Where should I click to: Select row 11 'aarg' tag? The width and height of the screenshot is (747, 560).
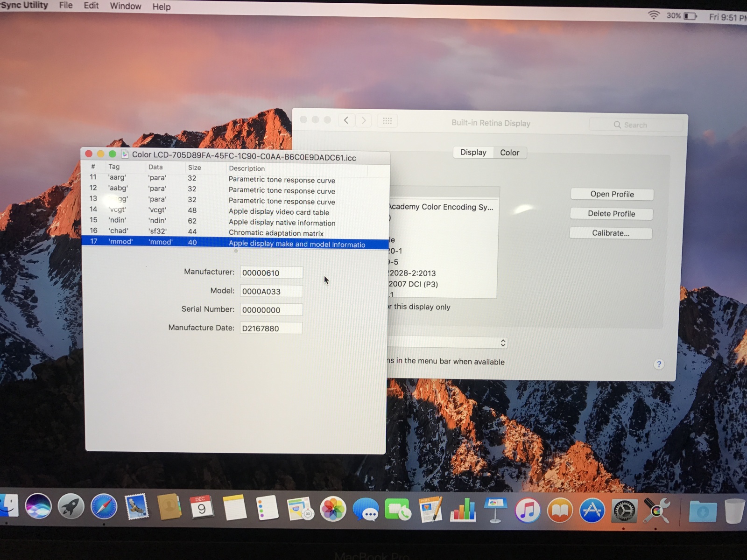(235, 178)
